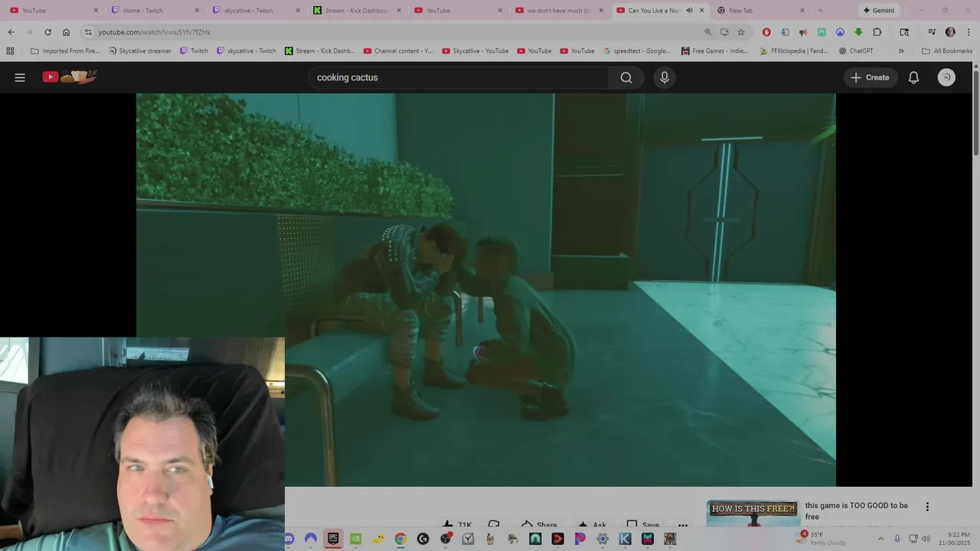980x551 pixels.
Task: Open the YouTube hamburger guide menu
Action: click(x=20, y=77)
